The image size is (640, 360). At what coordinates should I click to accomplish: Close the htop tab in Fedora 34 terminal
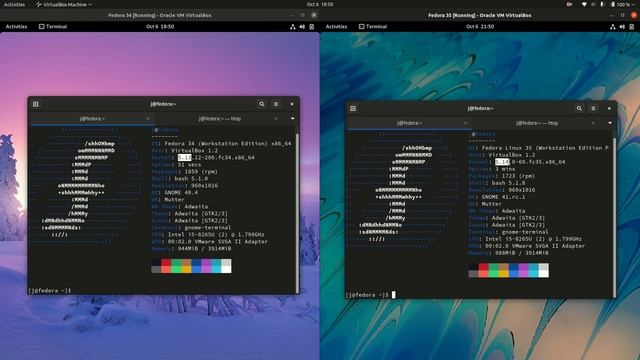click(x=276, y=119)
